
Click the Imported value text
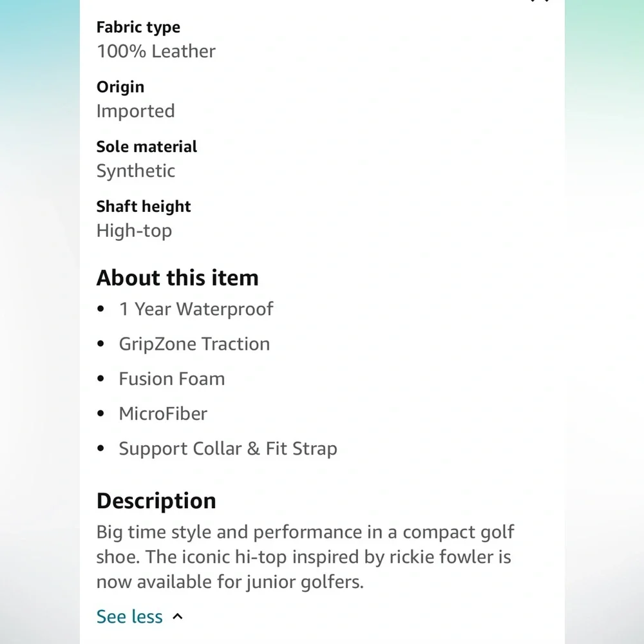coord(135,111)
